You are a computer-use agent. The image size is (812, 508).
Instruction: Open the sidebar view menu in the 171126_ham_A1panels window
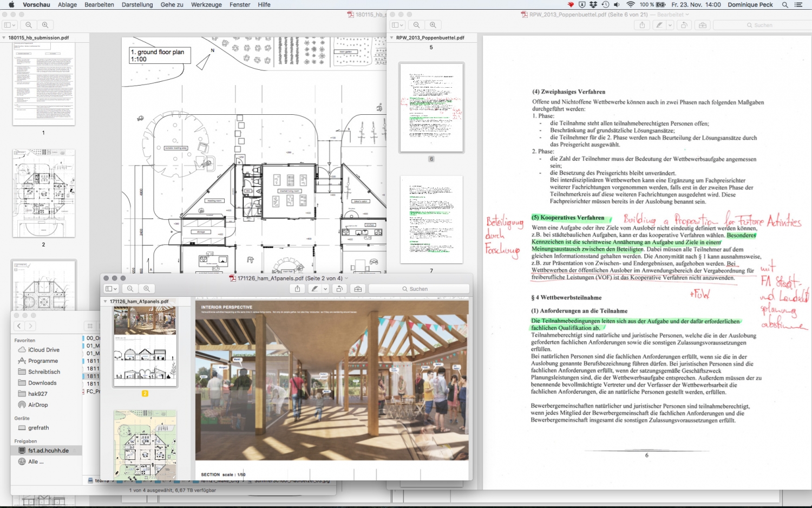(x=111, y=289)
